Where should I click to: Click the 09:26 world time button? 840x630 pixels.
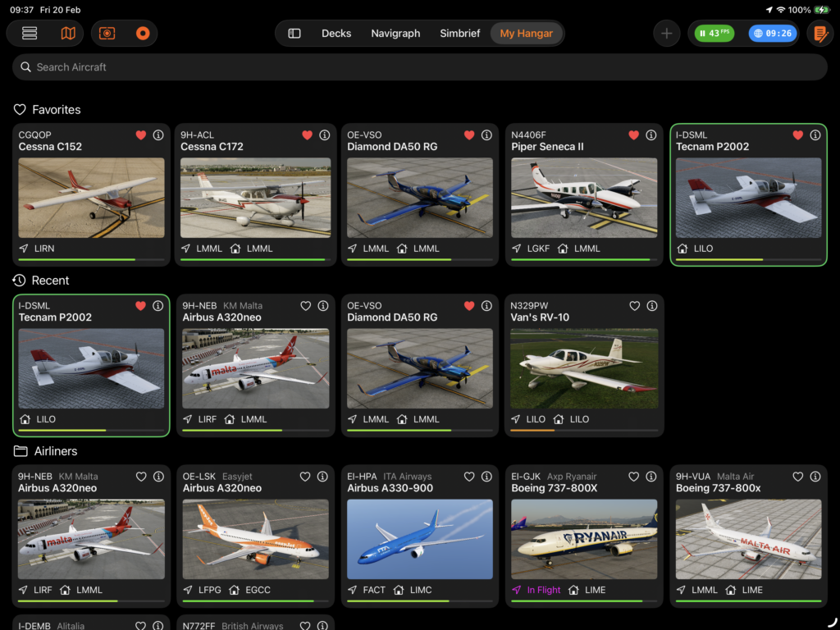coord(772,34)
